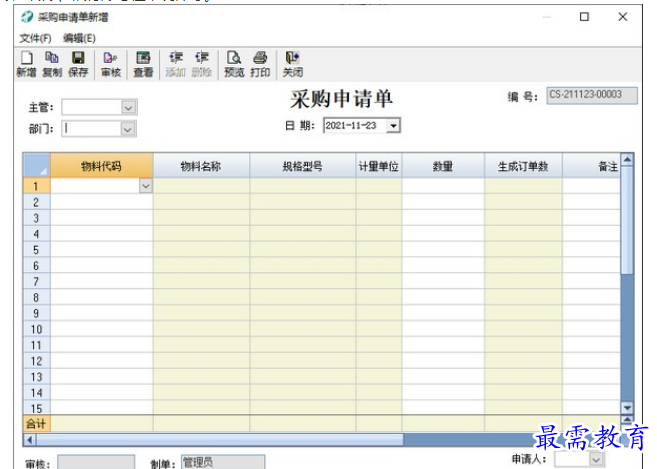
Task: Click the 添加 (Add row) toolbar icon
Action: 176,64
